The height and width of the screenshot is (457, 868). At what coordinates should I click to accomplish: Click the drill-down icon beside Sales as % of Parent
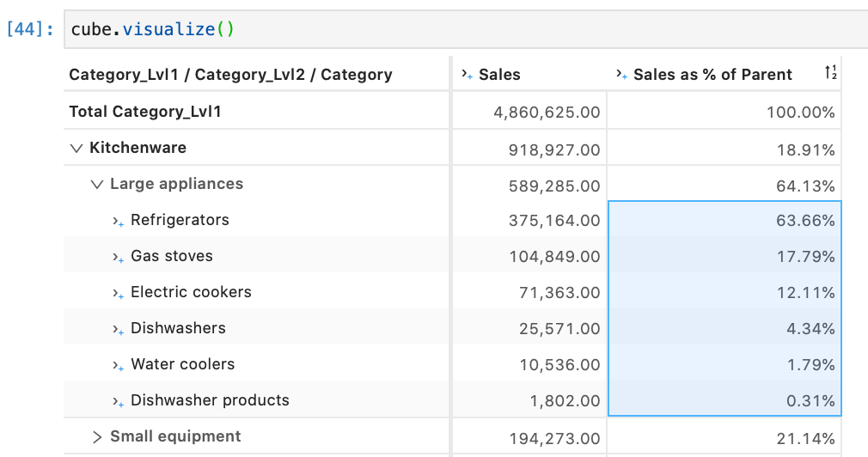(622, 75)
